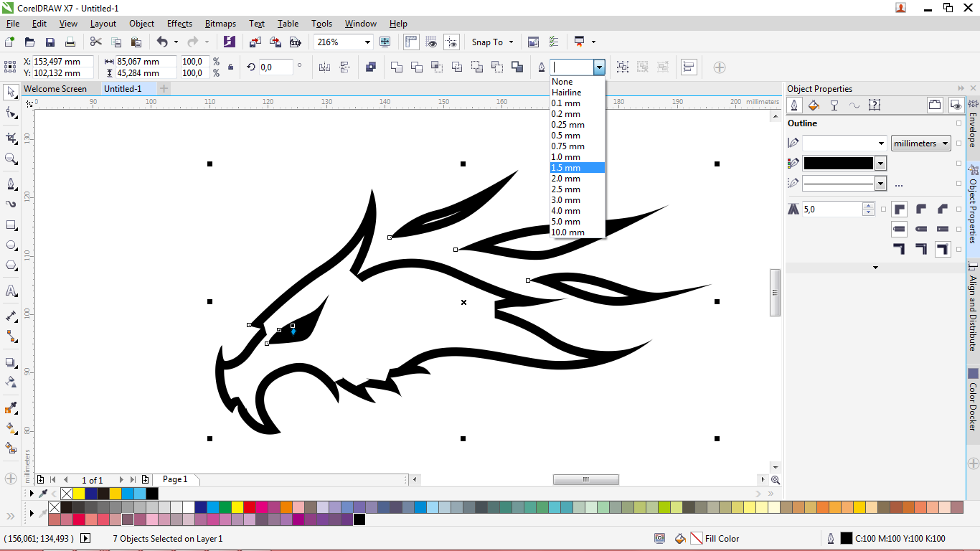Toggle the scroll/tabbed mode button in Object Properties
The image size is (980, 551).
coord(935,105)
